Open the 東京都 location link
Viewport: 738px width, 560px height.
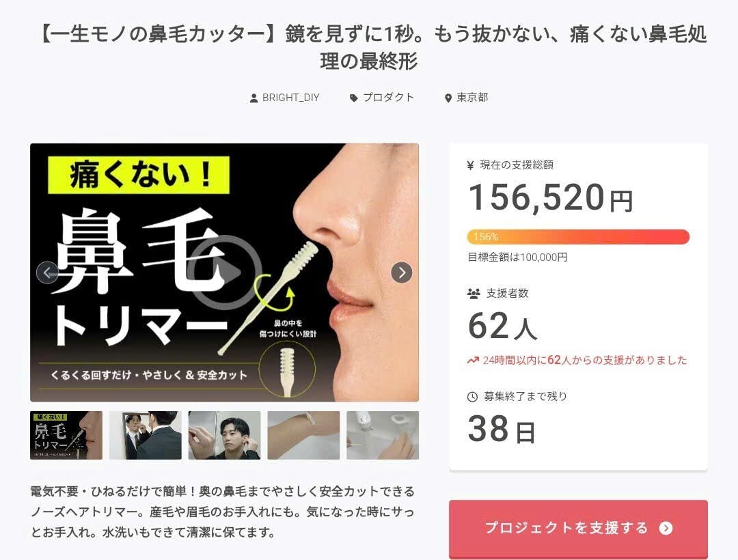(472, 98)
